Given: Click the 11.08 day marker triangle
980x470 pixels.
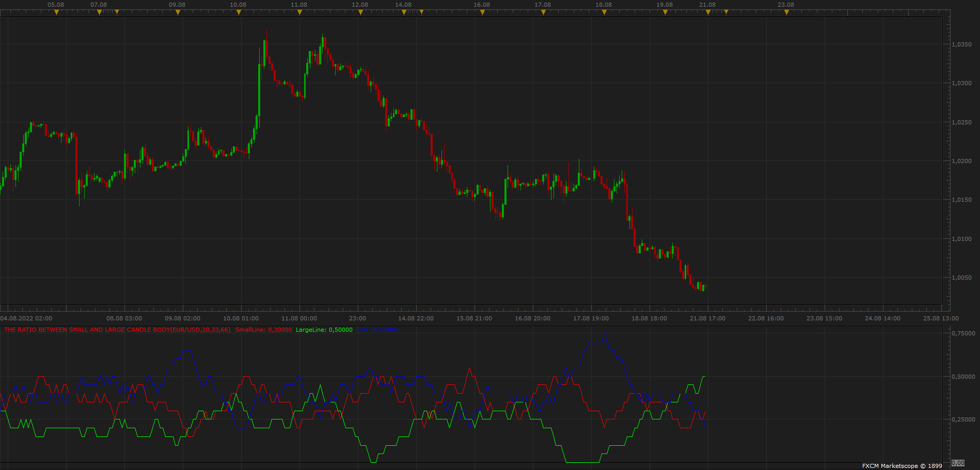Looking at the screenshot, I should click(x=299, y=12).
